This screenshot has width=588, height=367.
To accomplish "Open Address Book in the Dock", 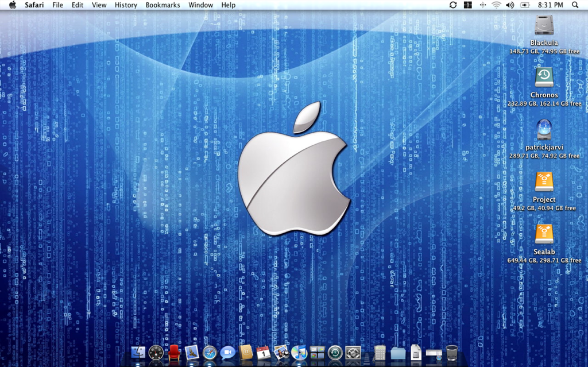I will click(246, 352).
